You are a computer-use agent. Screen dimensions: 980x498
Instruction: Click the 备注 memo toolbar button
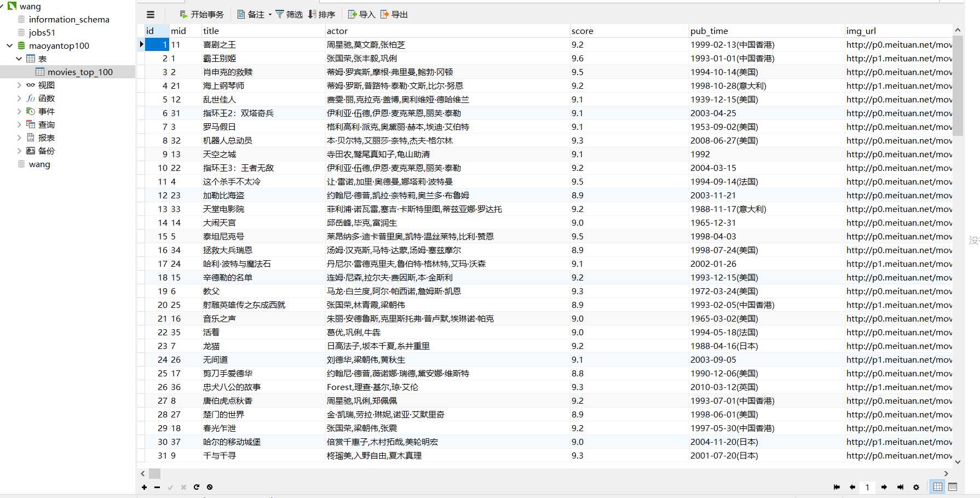tap(251, 15)
